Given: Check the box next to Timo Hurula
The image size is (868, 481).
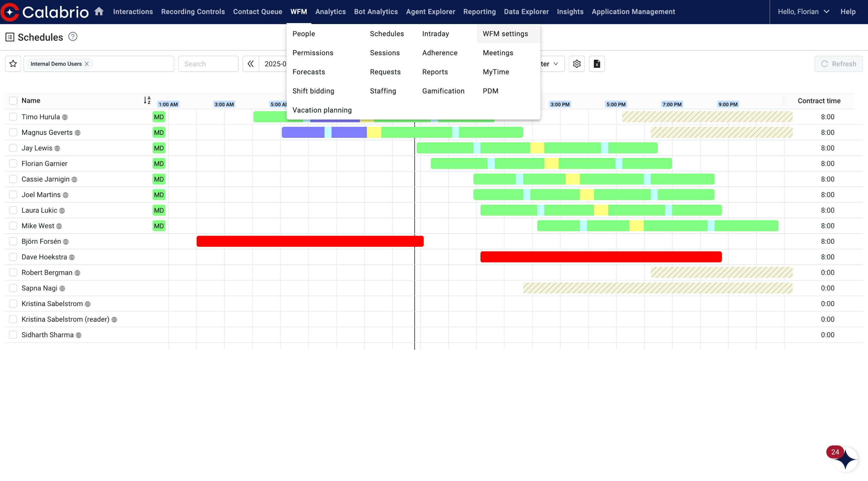Looking at the screenshot, I should [x=13, y=117].
